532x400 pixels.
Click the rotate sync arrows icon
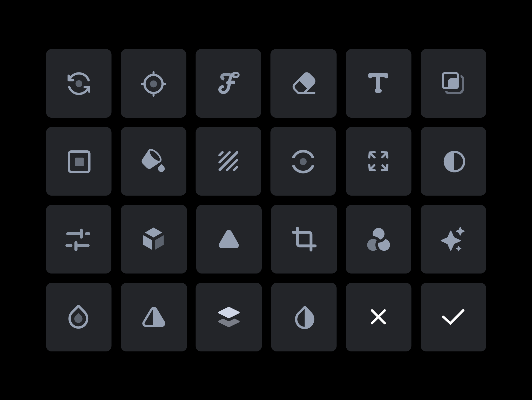click(79, 84)
